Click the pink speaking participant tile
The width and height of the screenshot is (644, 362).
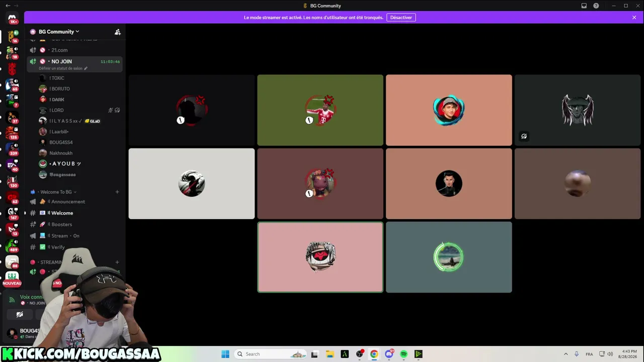coord(320,257)
